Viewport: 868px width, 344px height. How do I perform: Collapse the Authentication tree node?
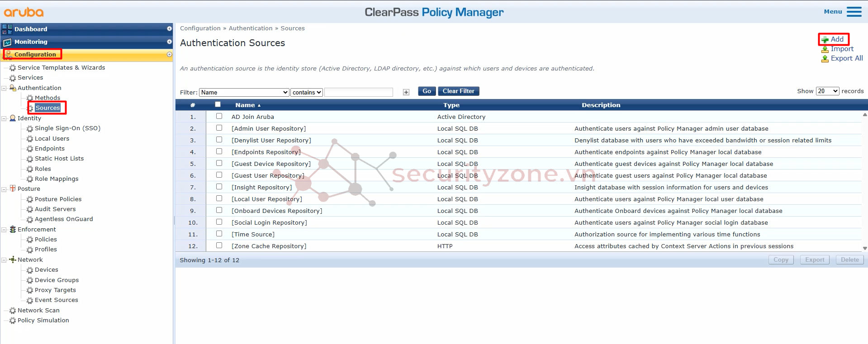(4, 88)
